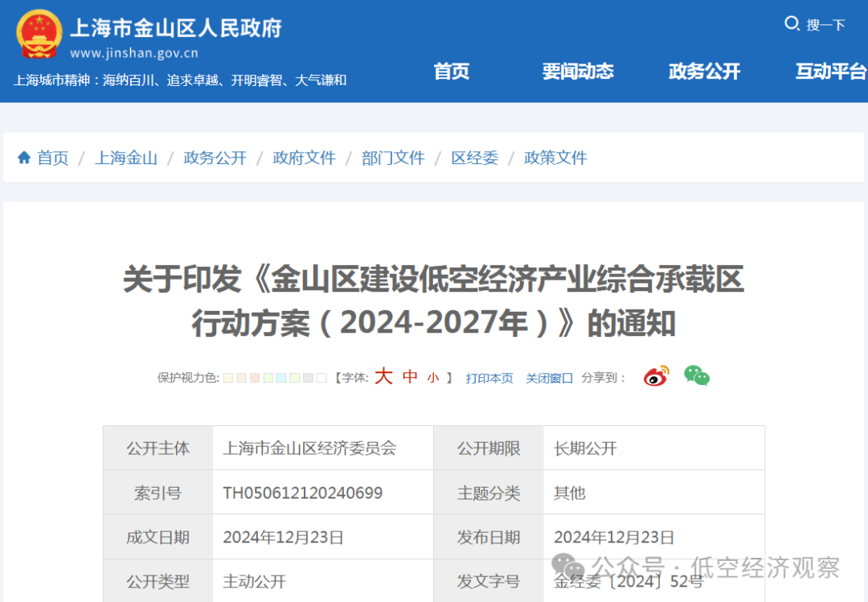Click the search magnifier icon
Viewport: 868px width, 602px height.
click(792, 23)
